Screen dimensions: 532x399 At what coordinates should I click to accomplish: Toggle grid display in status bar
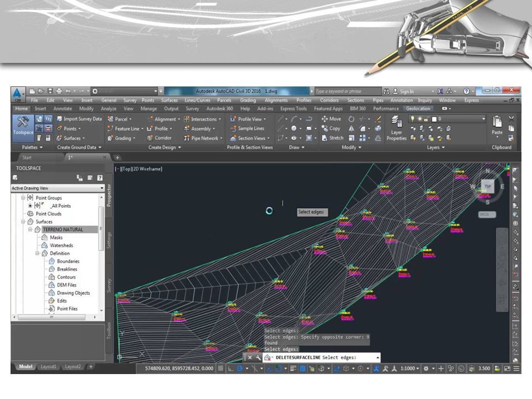point(221,369)
